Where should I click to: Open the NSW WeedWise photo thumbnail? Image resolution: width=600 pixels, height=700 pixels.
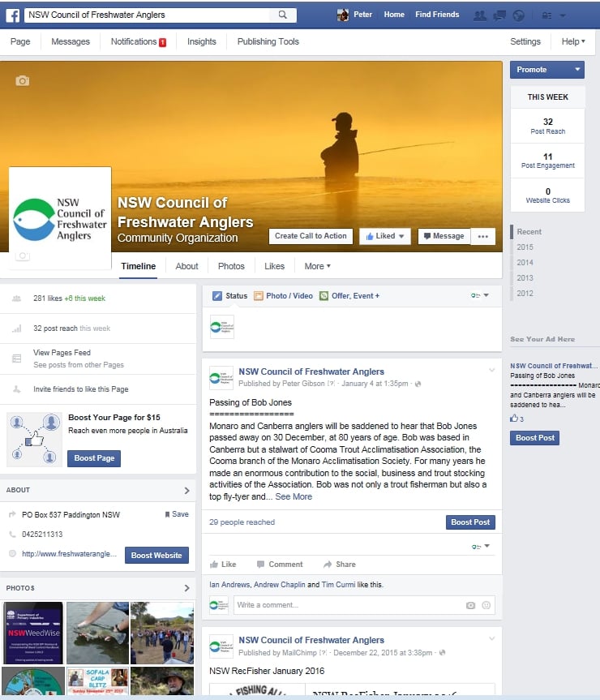[x=33, y=633]
